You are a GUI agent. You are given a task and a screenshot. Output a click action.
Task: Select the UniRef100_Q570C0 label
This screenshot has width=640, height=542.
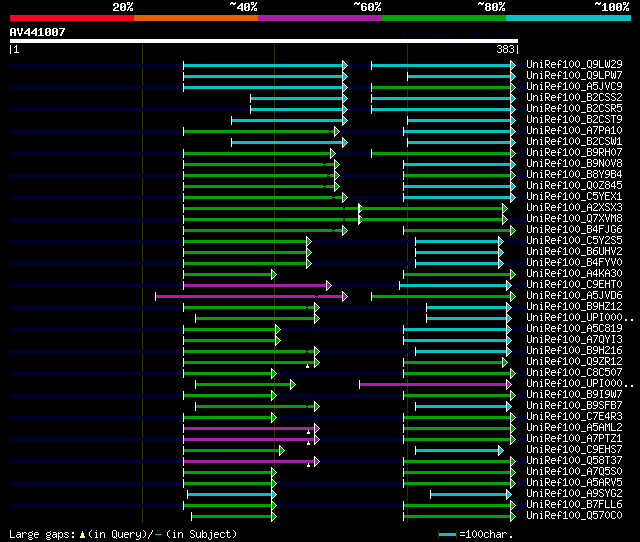click(x=574, y=516)
